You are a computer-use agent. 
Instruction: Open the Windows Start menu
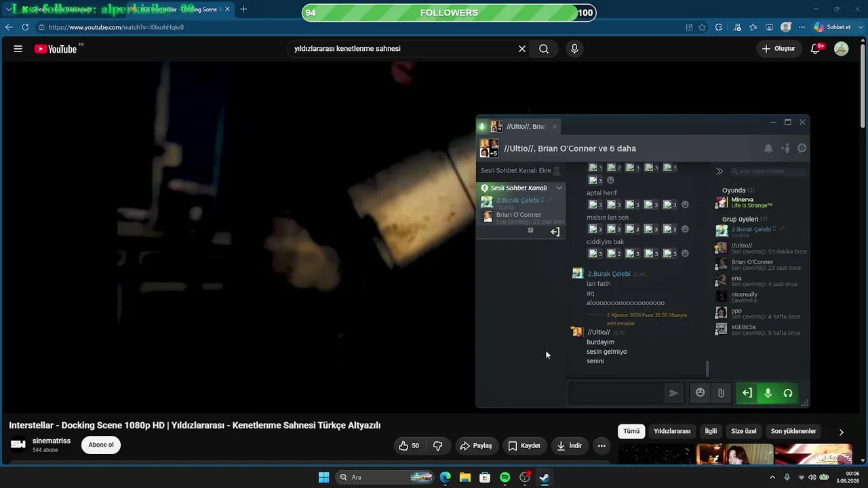tap(324, 477)
